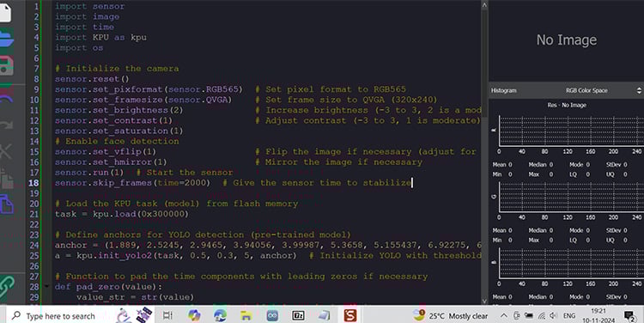644x323 pixels.
Task: Open a file using the blue folder icon
Action: tap(6, 40)
